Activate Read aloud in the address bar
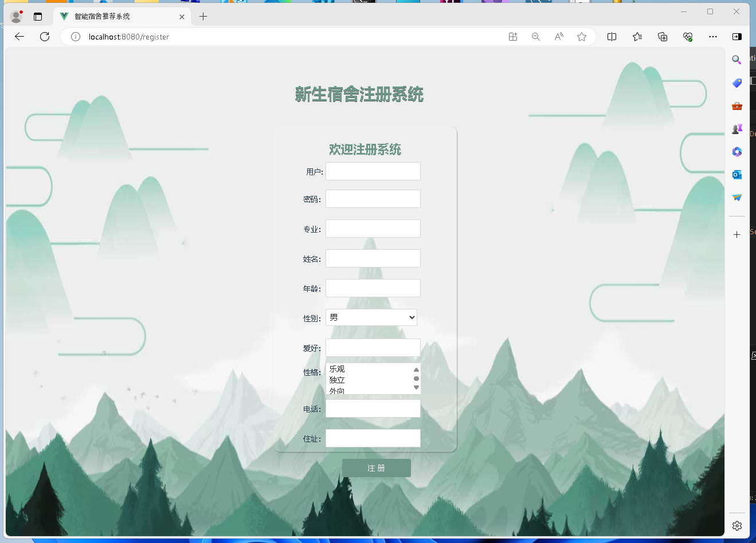This screenshot has height=543, width=756. (558, 37)
